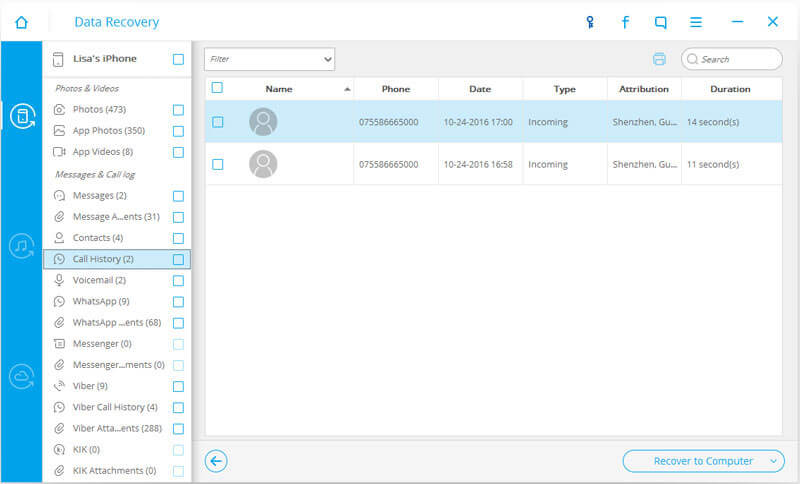
Task: Check the Photos (473) checkbox
Action: pos(178,110)
